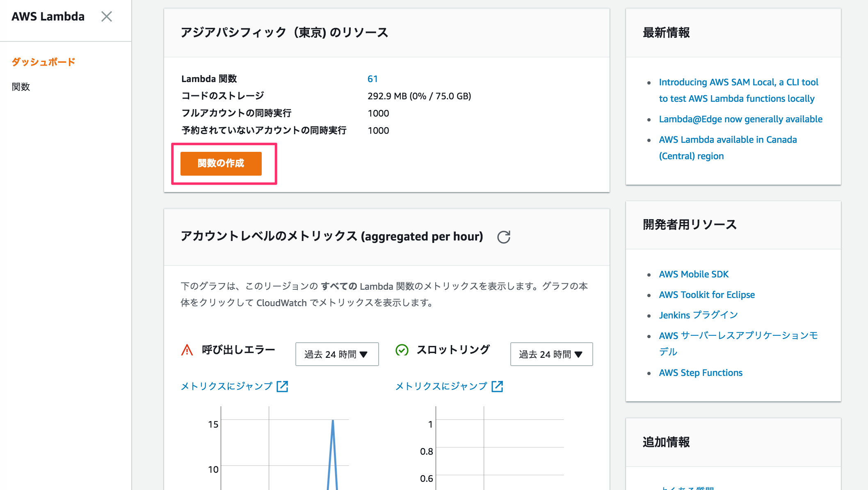Click the green check icon beside スロットリング
Image resolution: width=868 pixels, height=490 pixels.
(402, 350)
